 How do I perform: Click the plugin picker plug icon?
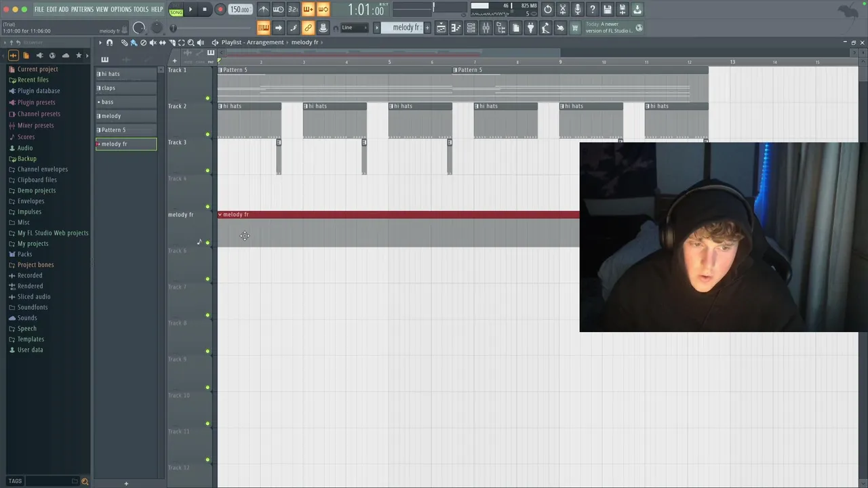point(530,28)
